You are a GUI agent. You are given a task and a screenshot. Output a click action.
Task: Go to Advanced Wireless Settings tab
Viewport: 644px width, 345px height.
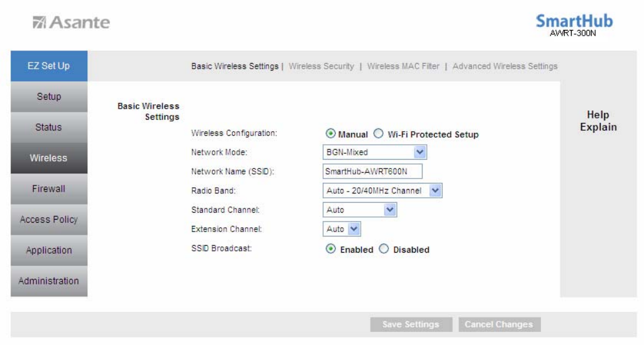[x=505, y=66]
